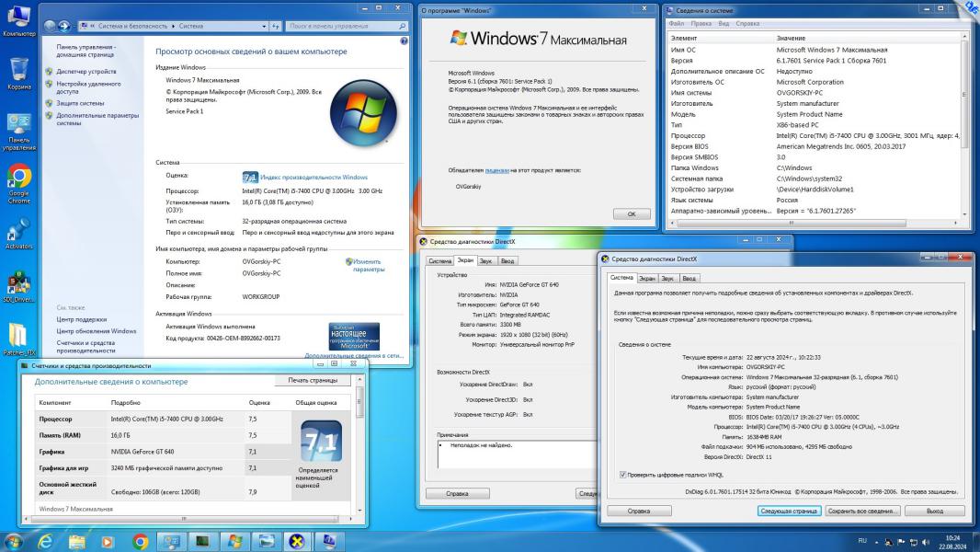
Task: Click Internet Explorer icon in taskbar
Action: pyautogui.click(x=44, y=541)
